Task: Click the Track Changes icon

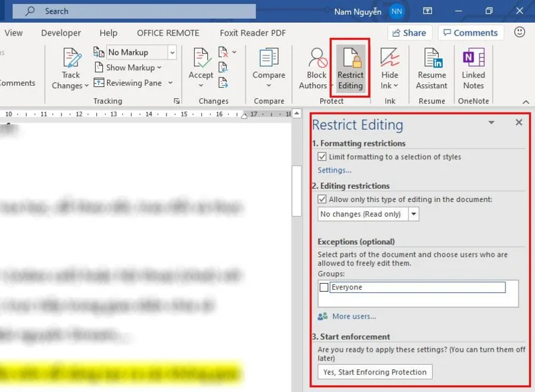Action: (x=72, y=58)
